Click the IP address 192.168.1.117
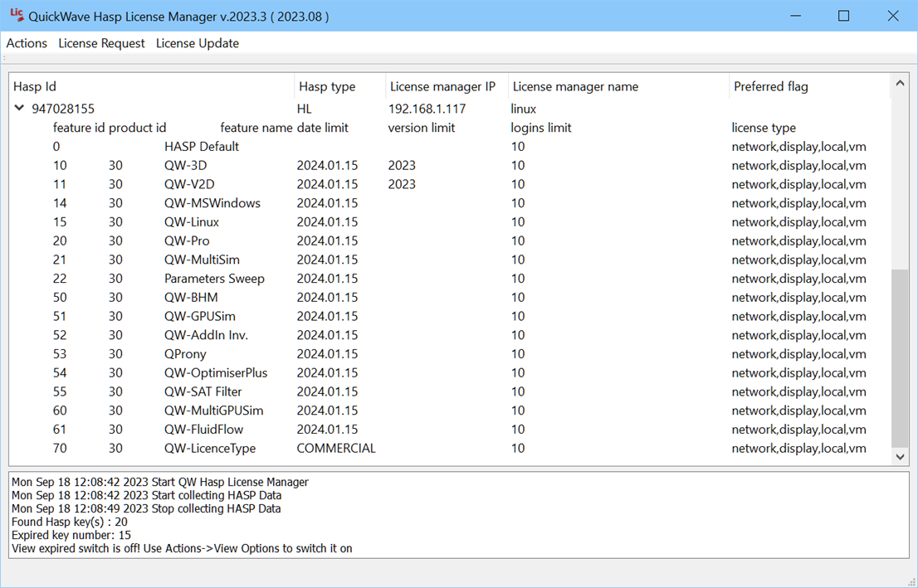Screen dimensions: 918x588 pyautogui.click(x=427, y=109)
